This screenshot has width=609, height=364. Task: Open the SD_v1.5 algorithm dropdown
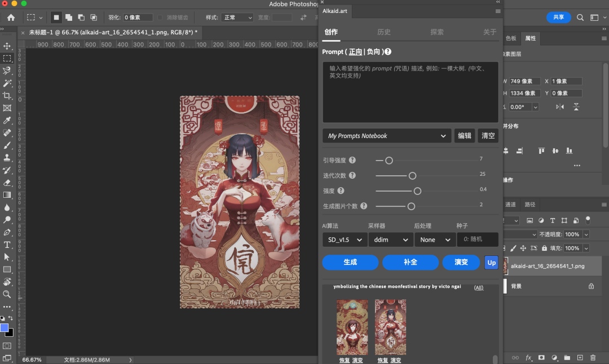click(x=344, y=240)
